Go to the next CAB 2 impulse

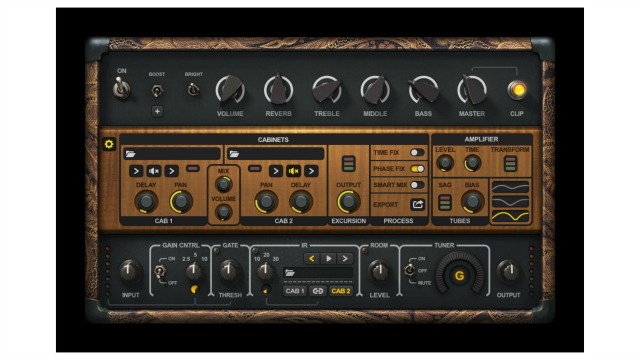pos(311,171)
